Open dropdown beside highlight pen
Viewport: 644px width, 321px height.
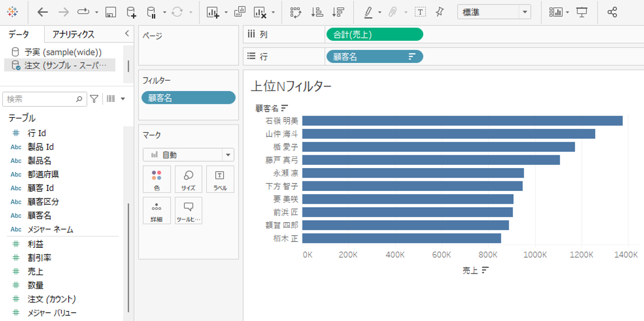click(x=380, y=12)
